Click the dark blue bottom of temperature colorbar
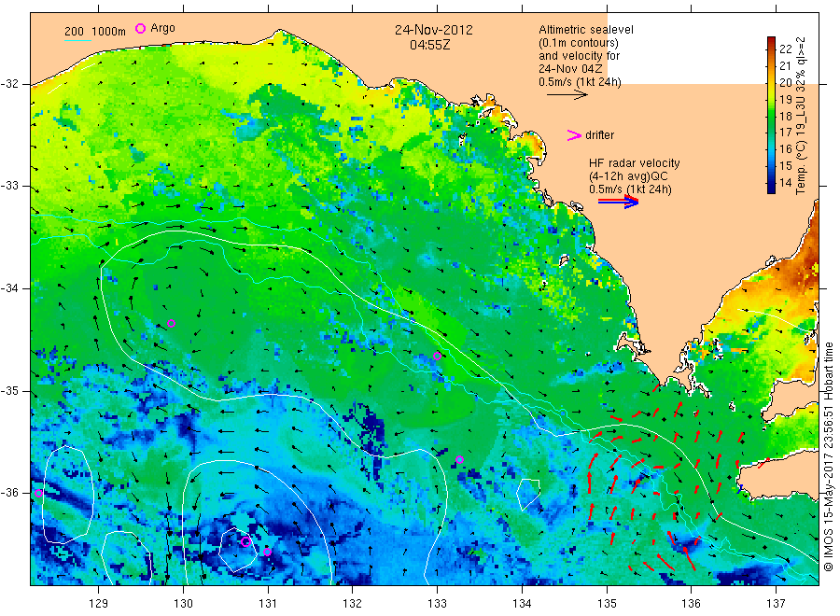The image size is (840, 616). 772,188
